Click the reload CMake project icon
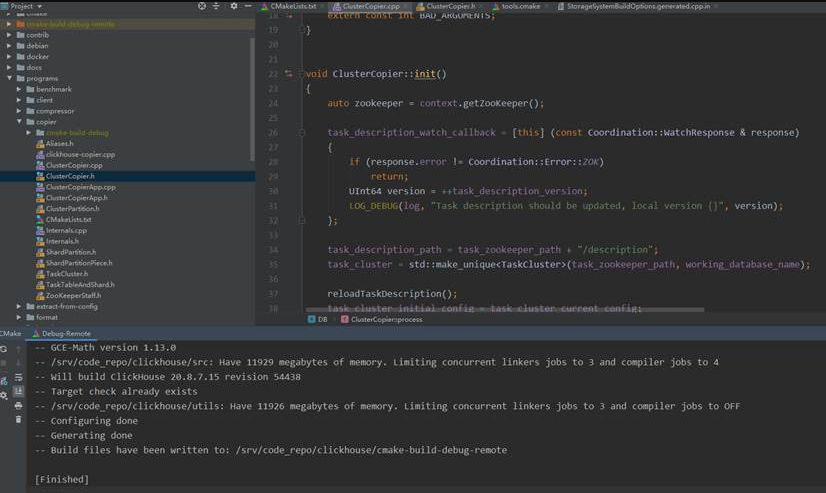 [x=5, y=349]
